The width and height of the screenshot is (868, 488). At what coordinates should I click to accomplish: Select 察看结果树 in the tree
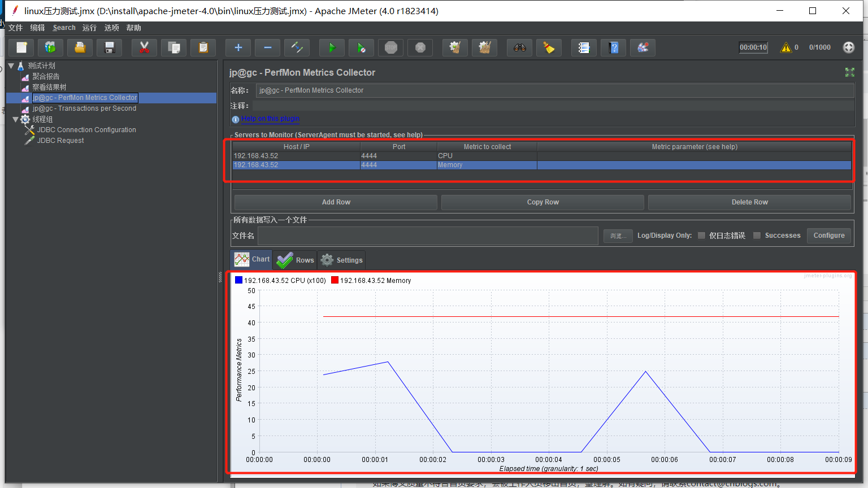tap(49, 87)
